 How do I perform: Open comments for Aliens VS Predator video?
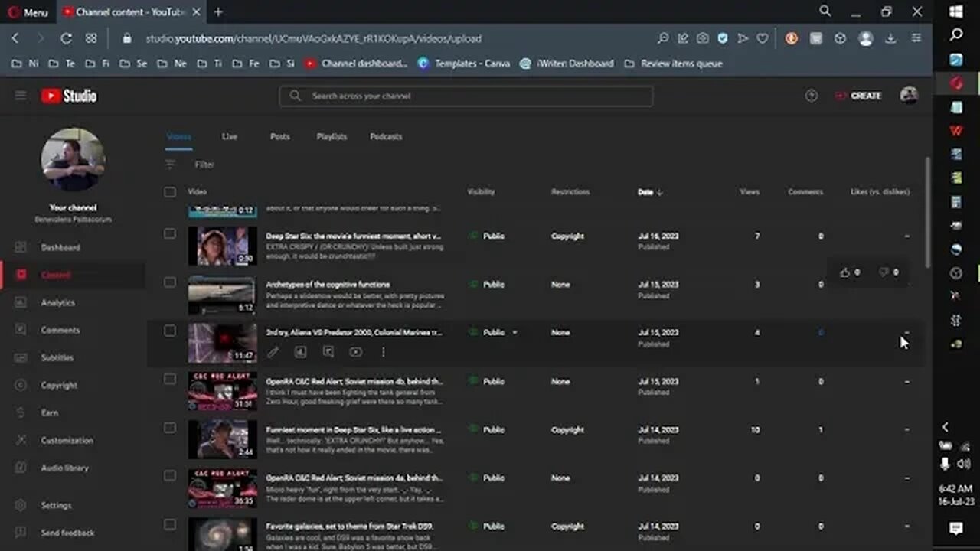328,352
